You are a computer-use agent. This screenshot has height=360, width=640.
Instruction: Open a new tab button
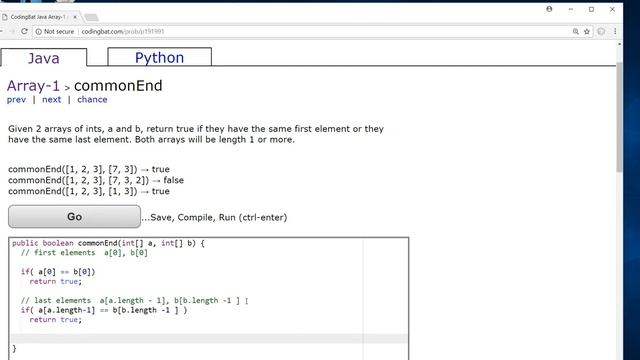pos(91,17)
